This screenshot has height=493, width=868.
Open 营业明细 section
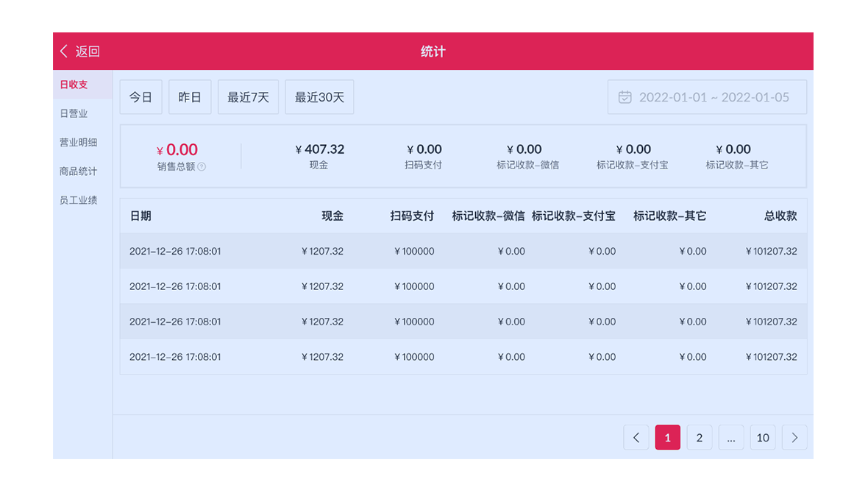pyautogui.click(x=78, y=142)
